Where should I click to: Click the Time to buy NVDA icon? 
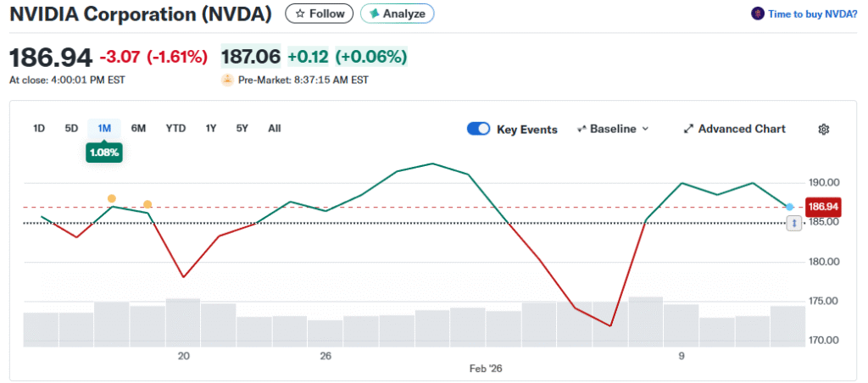pyautogui.click(x=757, y=14)
